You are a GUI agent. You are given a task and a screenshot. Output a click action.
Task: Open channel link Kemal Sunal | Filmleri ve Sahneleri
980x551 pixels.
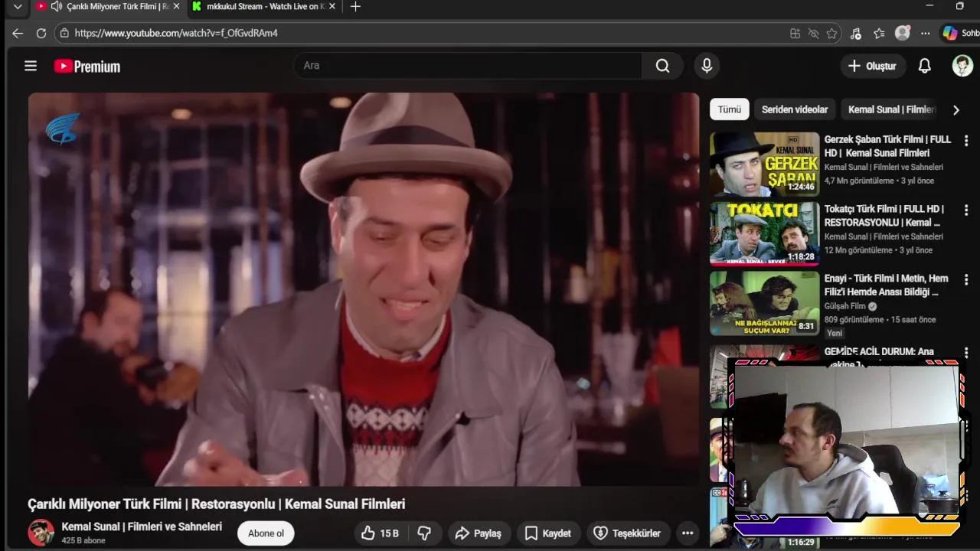point(142,527)
